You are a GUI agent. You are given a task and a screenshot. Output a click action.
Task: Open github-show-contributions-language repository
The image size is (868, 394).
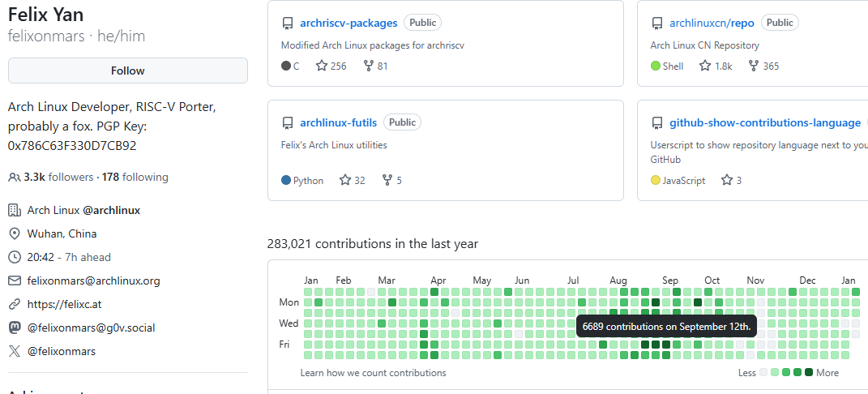(x=765, y=123)
